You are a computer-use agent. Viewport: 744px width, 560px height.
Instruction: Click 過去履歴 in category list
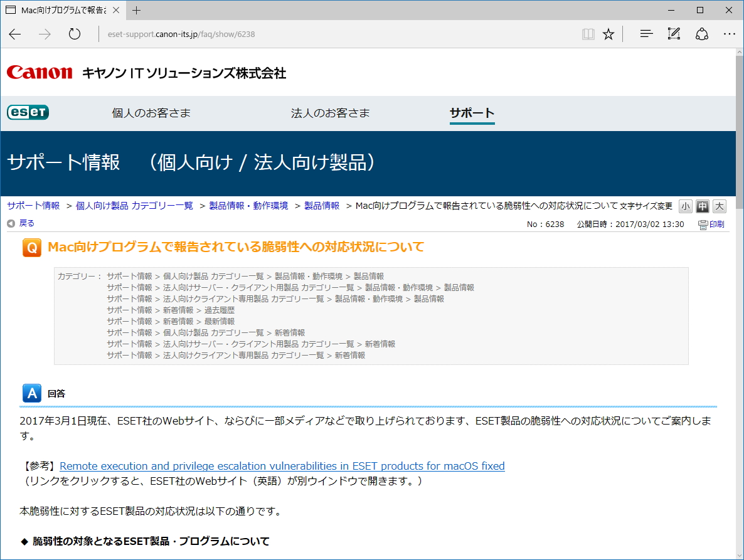tap(219, 310)
